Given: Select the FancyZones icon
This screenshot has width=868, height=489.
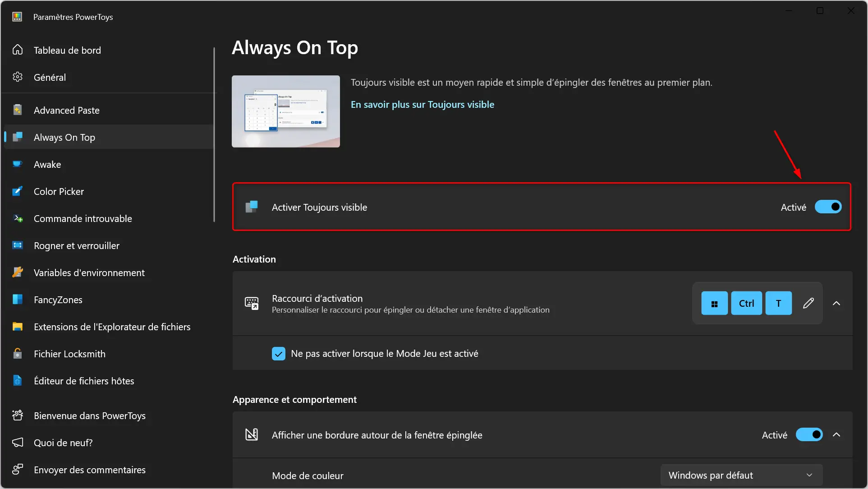Looking at the screenshot, I should pyautogui.click(x=18, y=300).
